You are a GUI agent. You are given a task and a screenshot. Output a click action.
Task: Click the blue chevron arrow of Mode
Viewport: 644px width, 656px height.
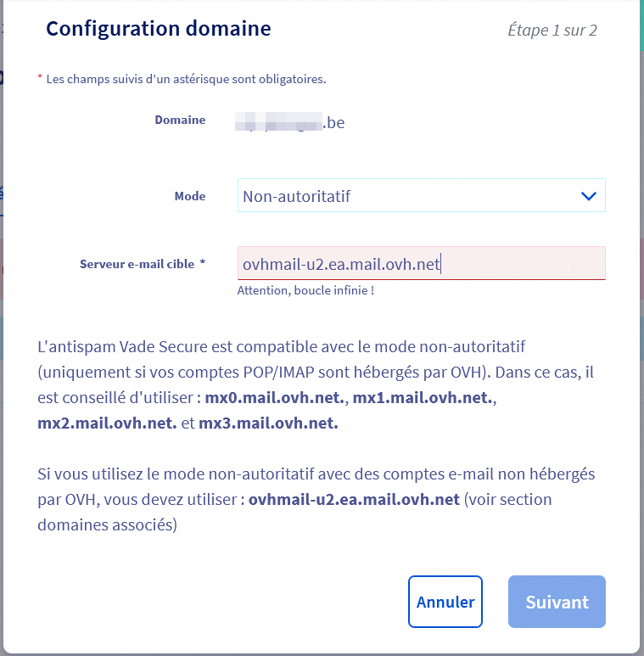click(x=588, y=196)
